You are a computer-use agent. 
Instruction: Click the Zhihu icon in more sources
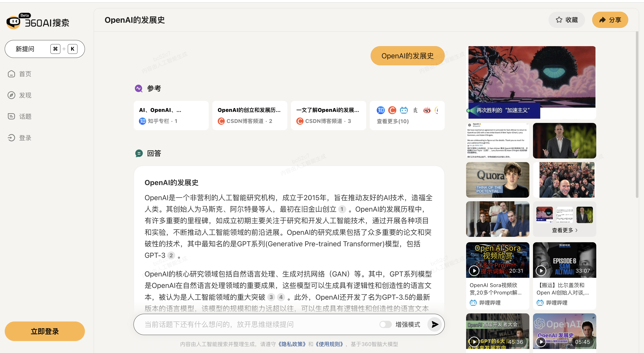pyautogui.click(x=381, y=110)
